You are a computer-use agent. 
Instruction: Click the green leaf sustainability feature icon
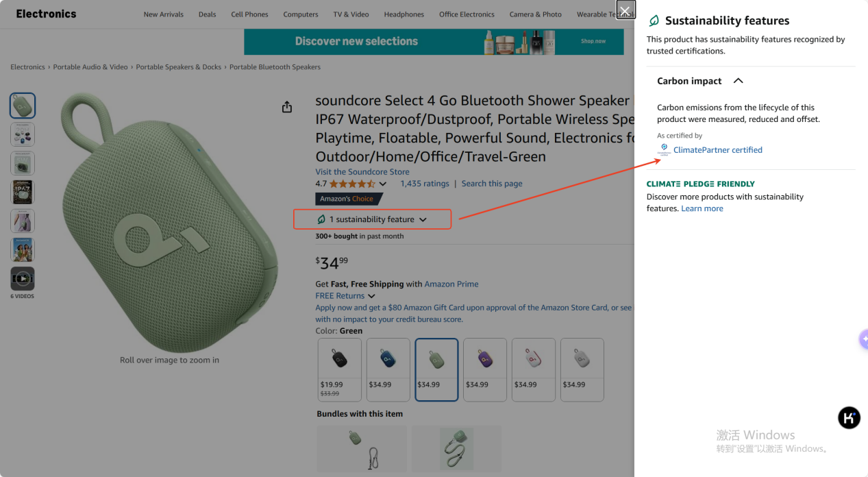click(321, 219)
